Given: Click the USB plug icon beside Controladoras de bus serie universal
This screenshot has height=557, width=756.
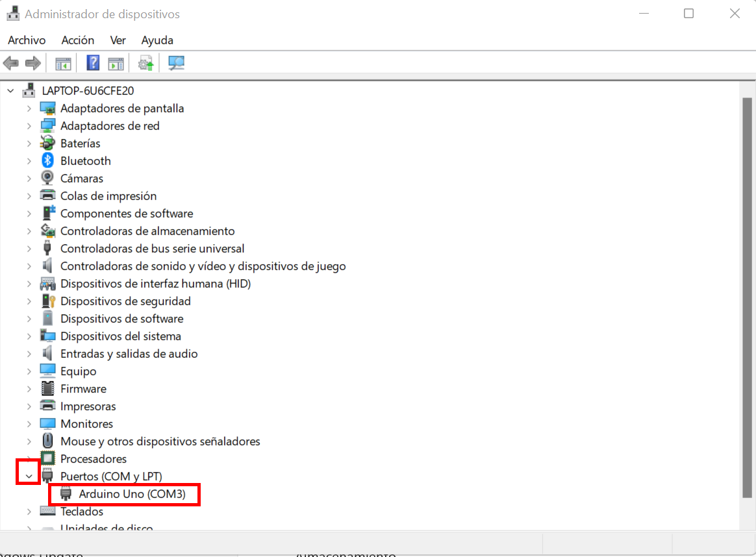Looking at the screenshot, I should (x=47, y=248).
